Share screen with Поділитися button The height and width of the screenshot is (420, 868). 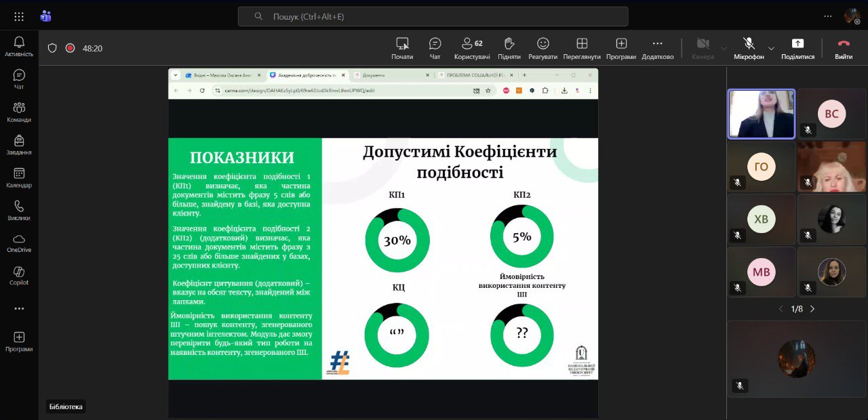point(797,48)
